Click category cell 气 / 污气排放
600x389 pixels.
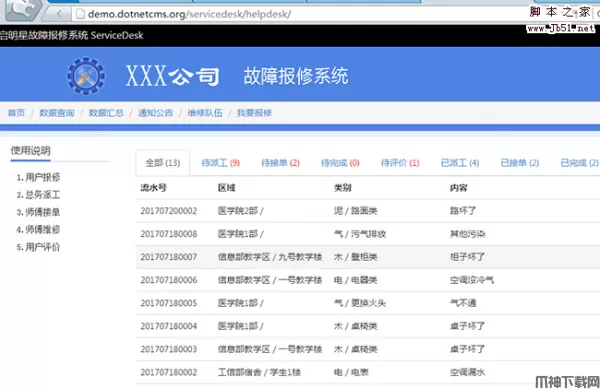(x=360, y=234)
